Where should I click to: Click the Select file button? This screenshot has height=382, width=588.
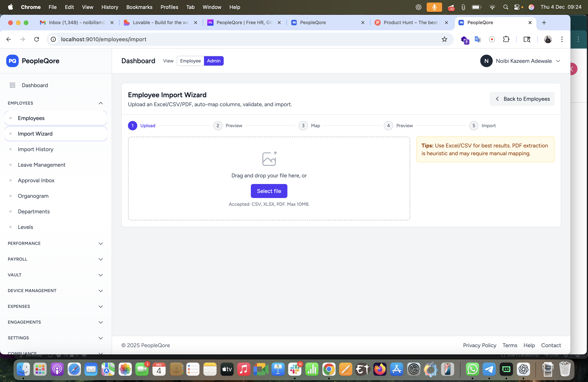click(269, 191)
